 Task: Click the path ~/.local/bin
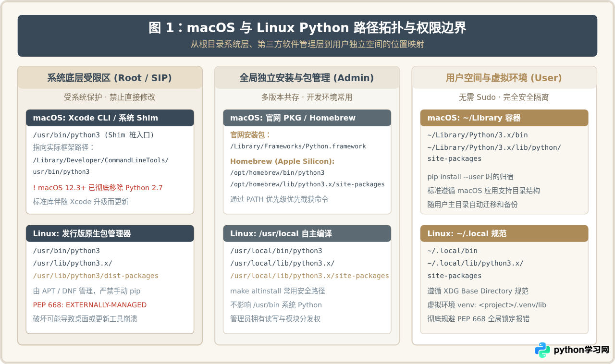pos(452,251)
